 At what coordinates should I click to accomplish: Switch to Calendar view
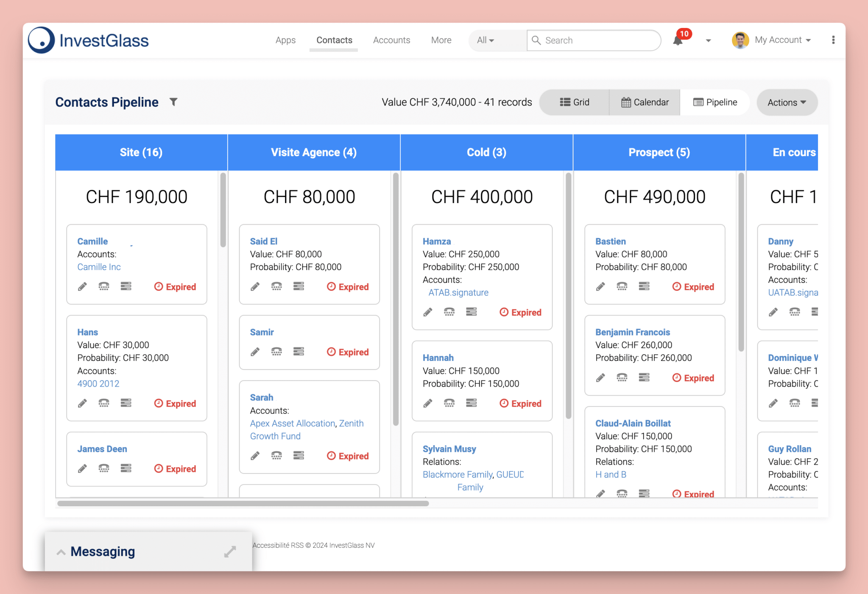pyautogui.click(x=644, y=102)
